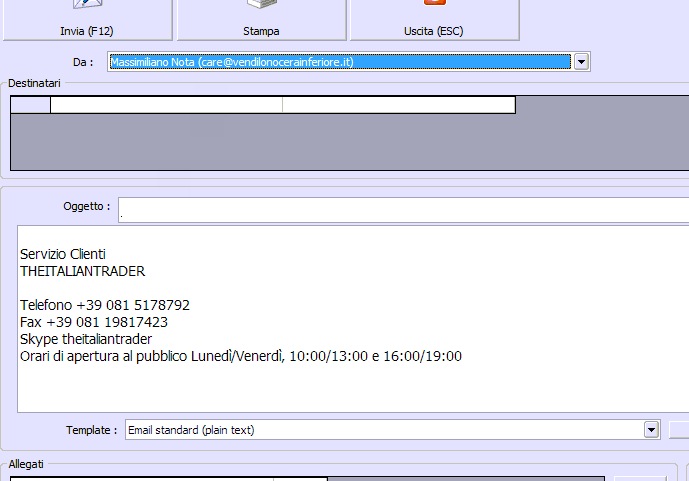
Task: Open the Template dropdown arrow
Action: [651, 430]
